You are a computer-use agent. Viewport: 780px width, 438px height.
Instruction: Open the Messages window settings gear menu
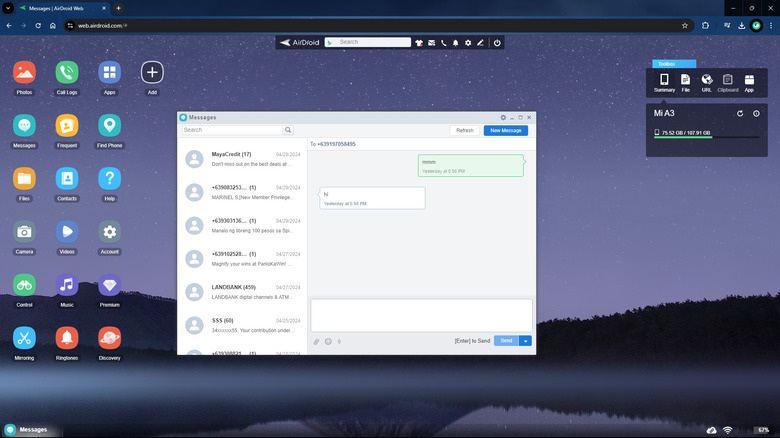tap(503, 117)
